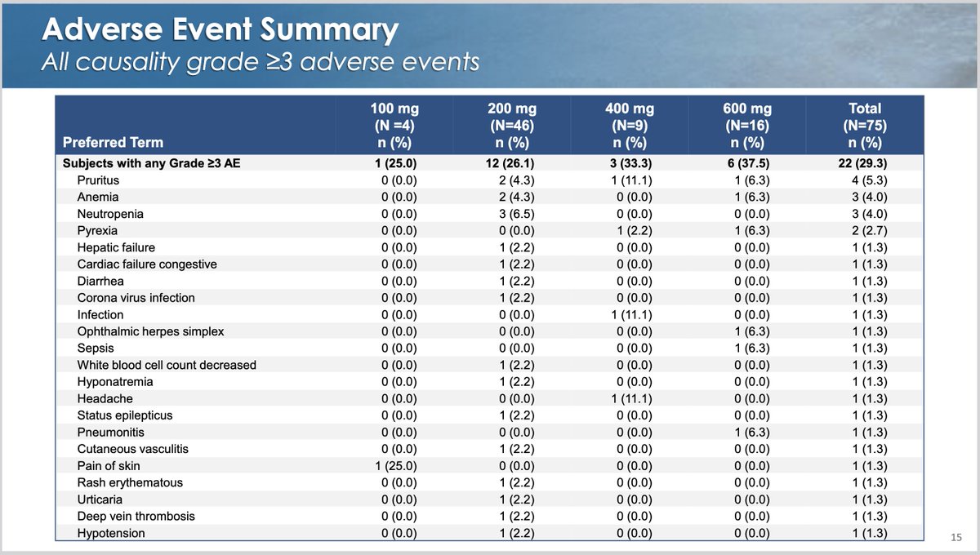Click the 'Neutropenia' row label
The image size is (980, 555).
click(110, 214)
